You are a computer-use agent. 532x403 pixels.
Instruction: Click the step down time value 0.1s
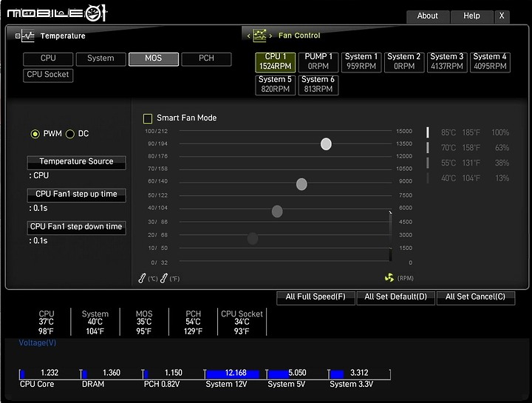[x=38, y=241]
